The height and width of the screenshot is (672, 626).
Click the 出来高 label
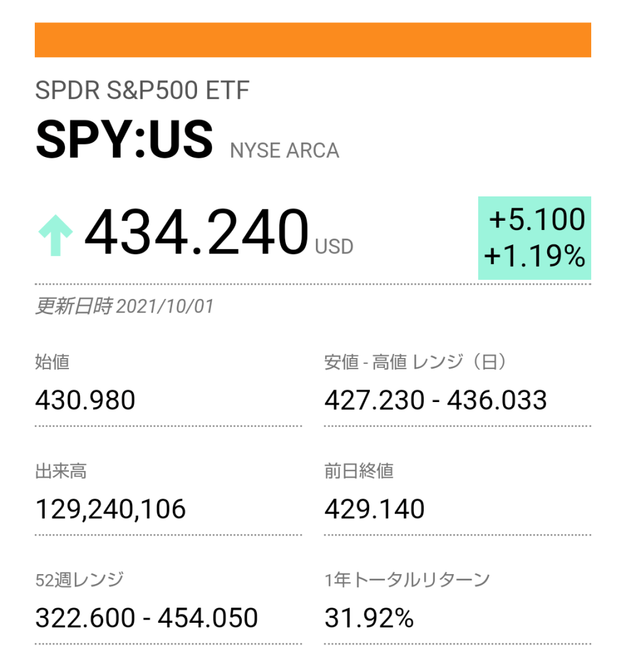click(x=60, y=471)
